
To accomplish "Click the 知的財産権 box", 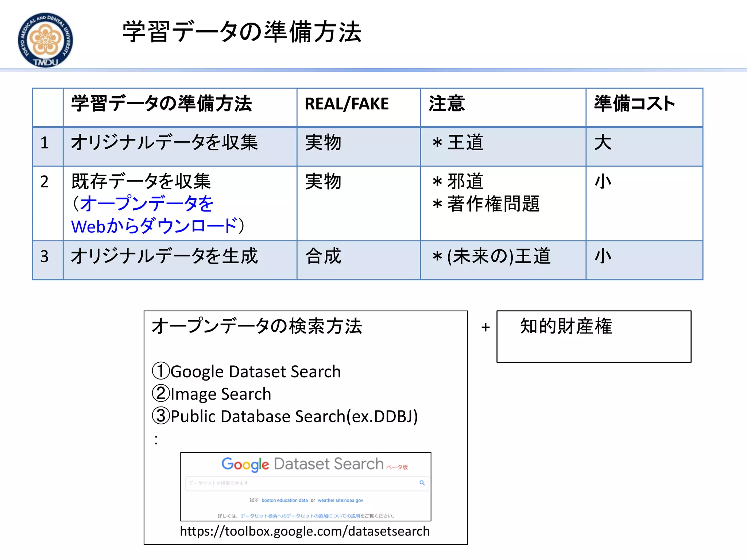I will coord(594,337).
